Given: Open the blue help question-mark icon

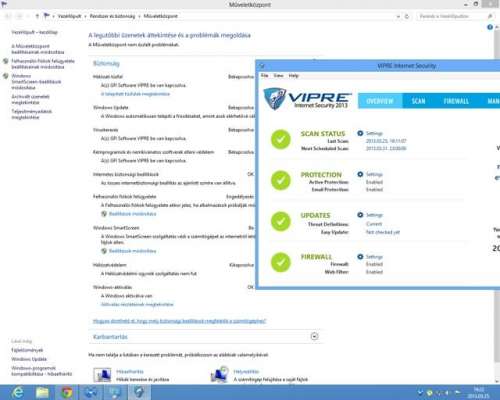Looking at the screenshot, I should pos(490,27).
